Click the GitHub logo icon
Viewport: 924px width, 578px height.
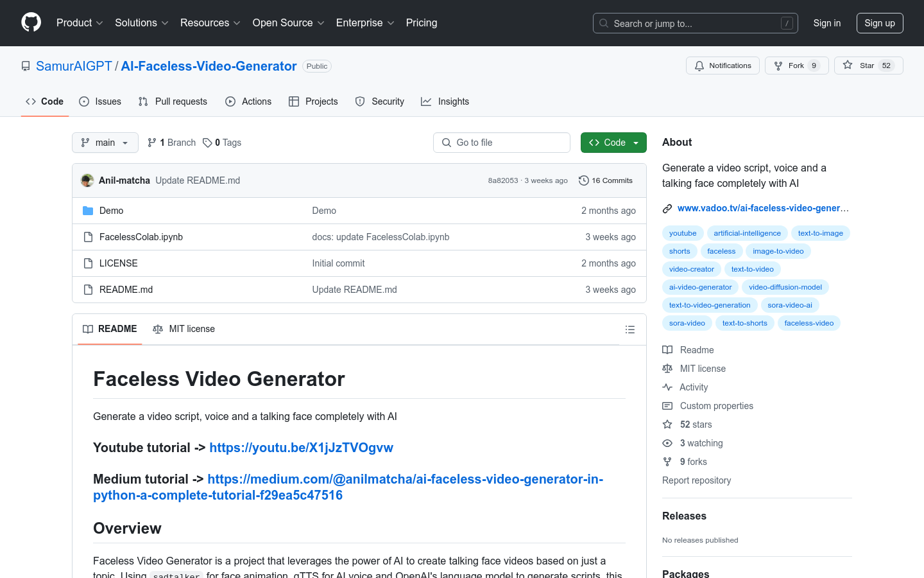point(31,22)
